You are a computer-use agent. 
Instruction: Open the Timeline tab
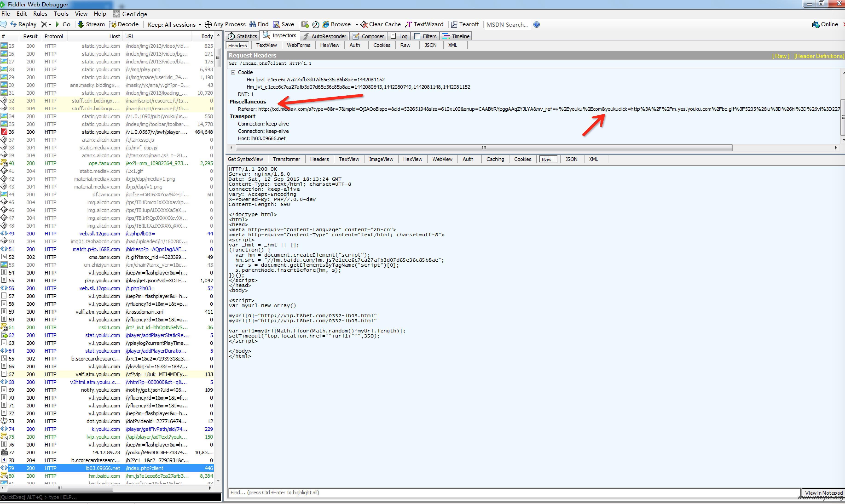click(x=456, y=36)
